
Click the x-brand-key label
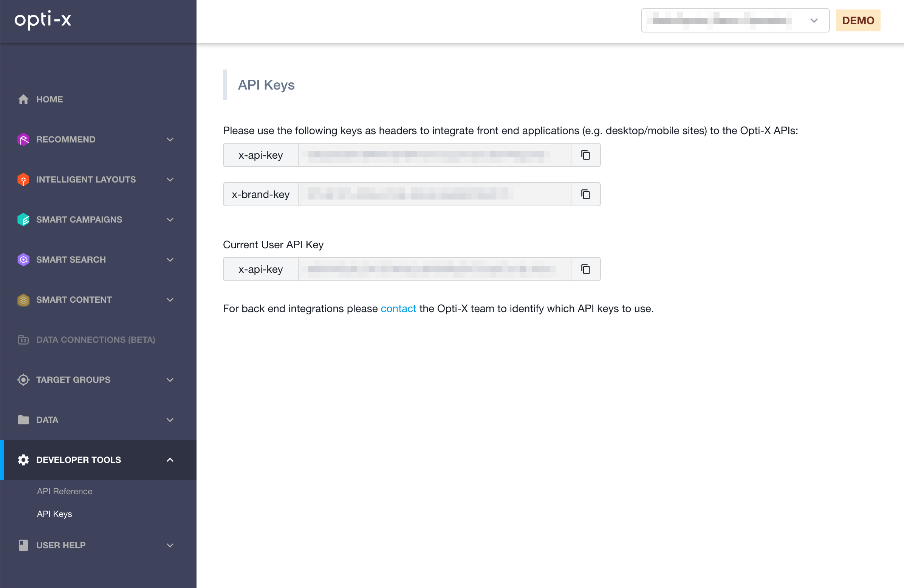coord(260,194)
